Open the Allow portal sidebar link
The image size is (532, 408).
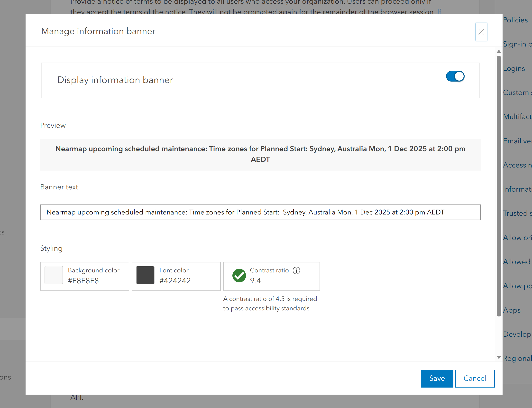point(517,286)
